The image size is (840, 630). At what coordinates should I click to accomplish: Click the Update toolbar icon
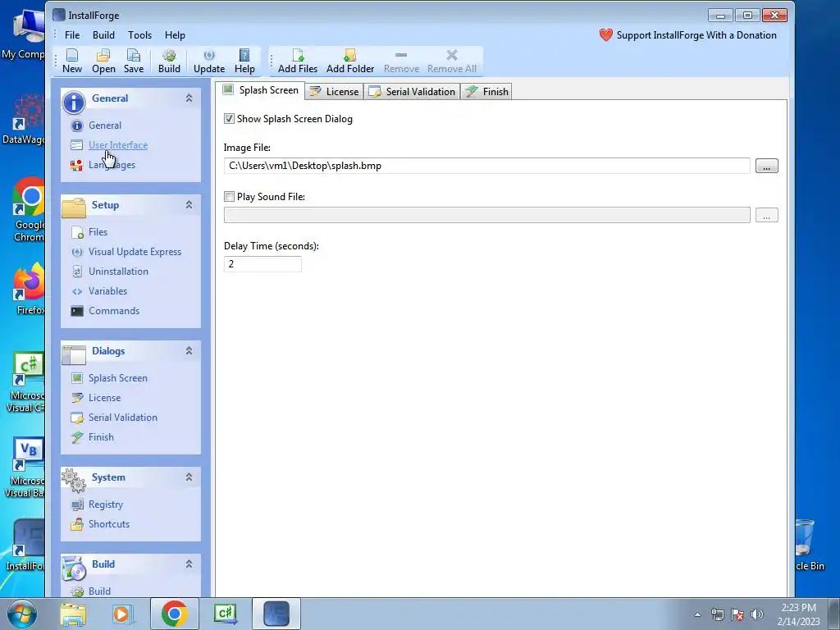pyautogui.click(x=209, y=61)
